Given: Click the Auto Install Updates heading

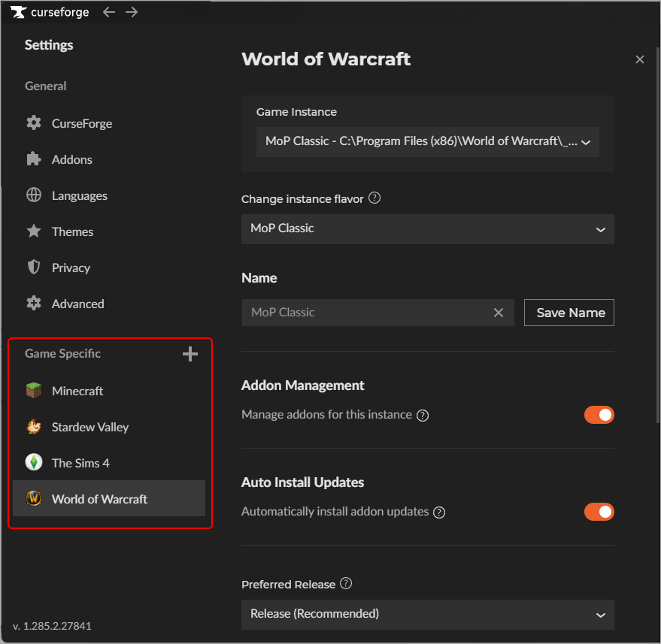Looking at the screenshot, I should (303, 482).
